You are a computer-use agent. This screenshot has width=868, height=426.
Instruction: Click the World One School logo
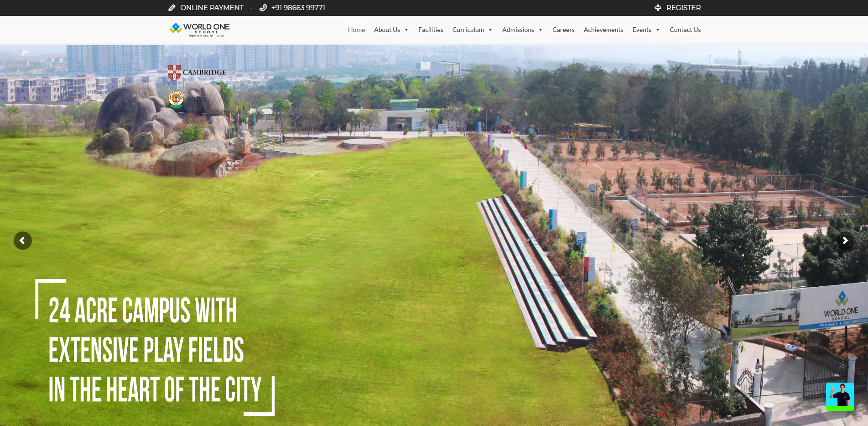199,30
